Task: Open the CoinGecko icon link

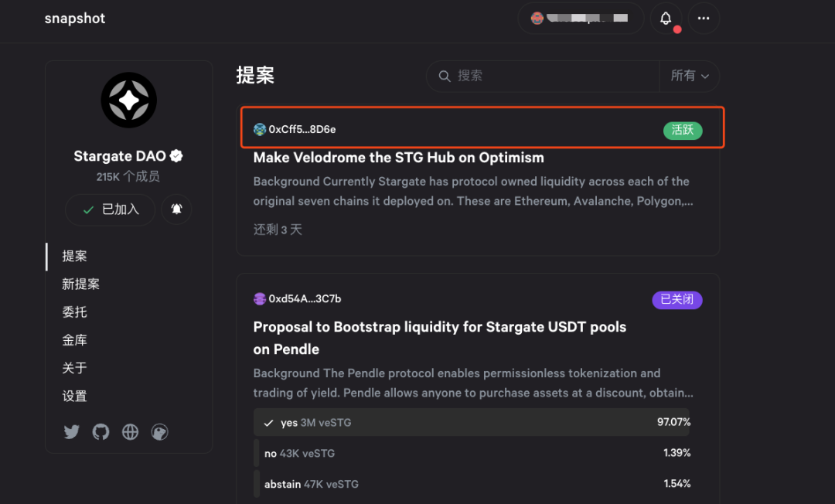Action: [159, 432]
